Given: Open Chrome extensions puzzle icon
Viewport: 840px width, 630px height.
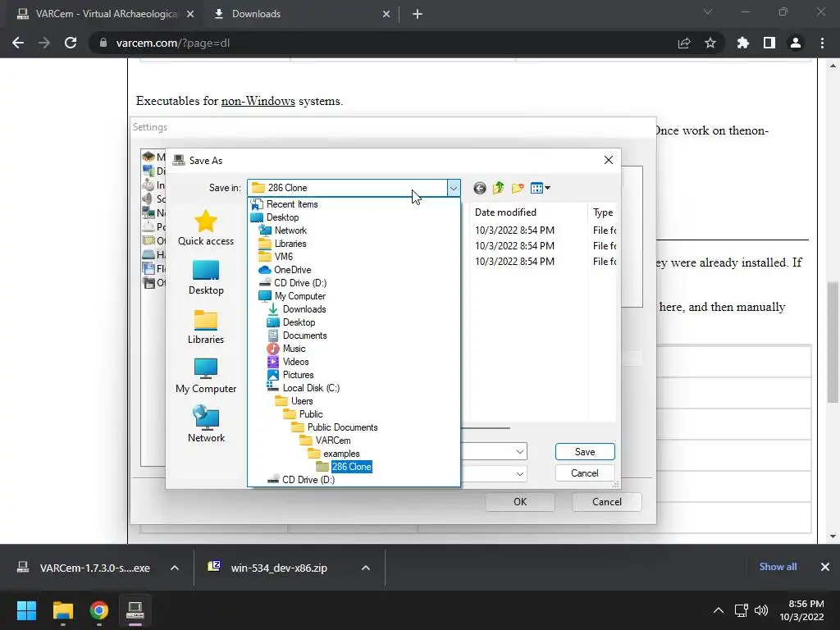Looking at the screenshot, I should (743, 43).
